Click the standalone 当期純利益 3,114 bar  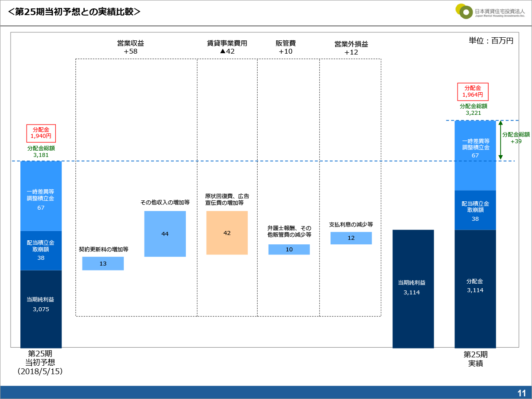click(x=413, y=288)
